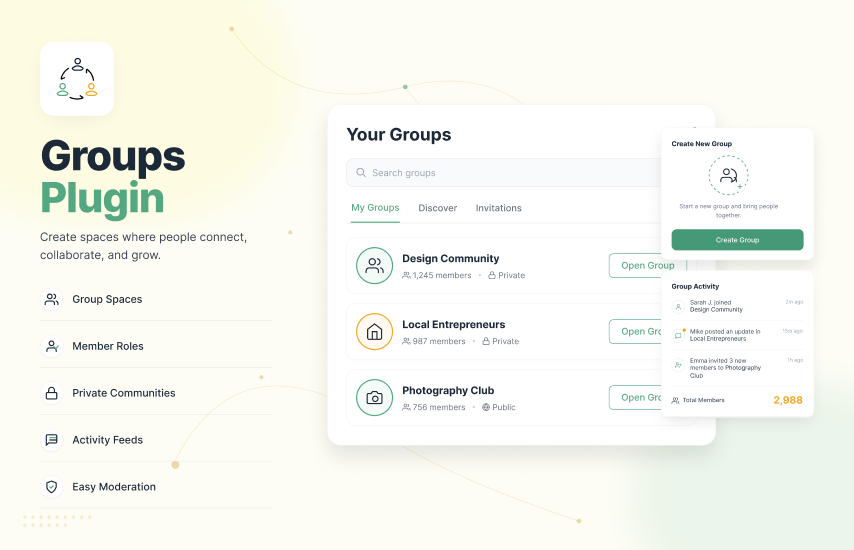Click the Group Spaces people icon
The width and height of the screenshot is (854, 550).
click(52, 299)
